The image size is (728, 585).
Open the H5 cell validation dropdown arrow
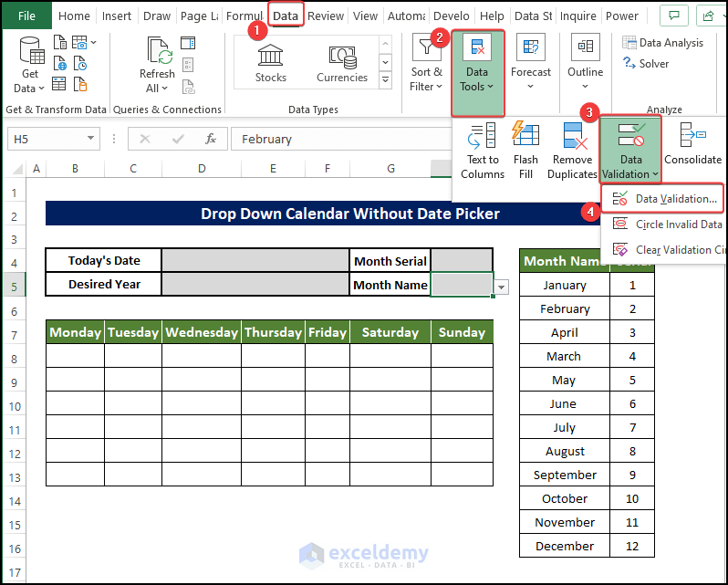coord(501,287)
